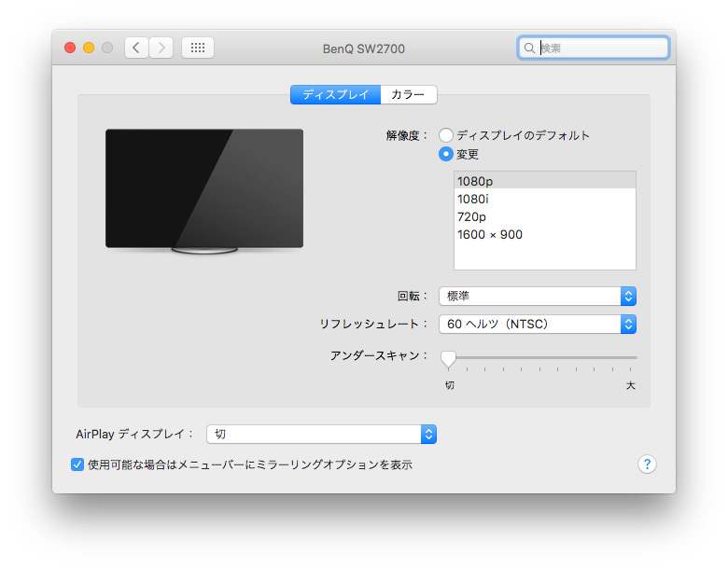728x568 pixels.
Task: Click the magnifier icon in search field
Action: point(529,48)
